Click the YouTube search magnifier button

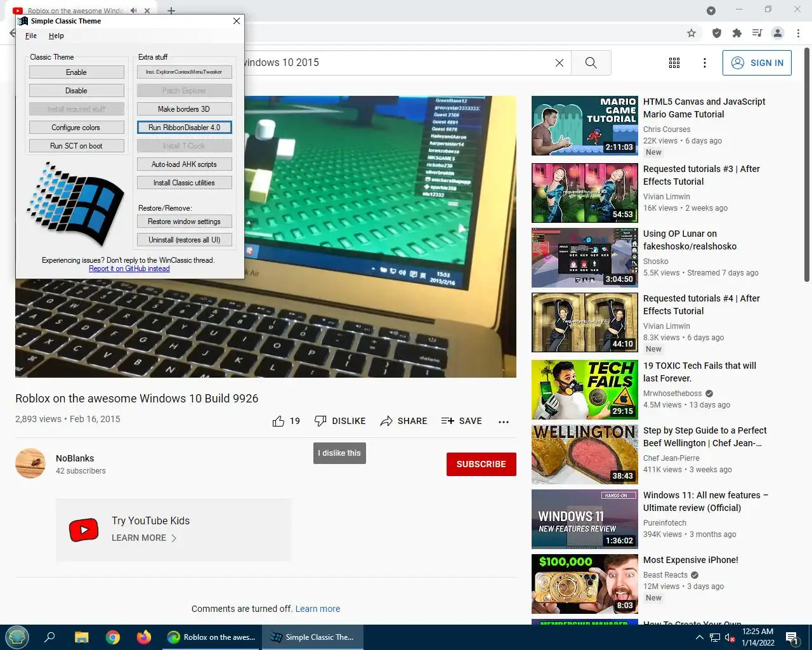point(591,63)
